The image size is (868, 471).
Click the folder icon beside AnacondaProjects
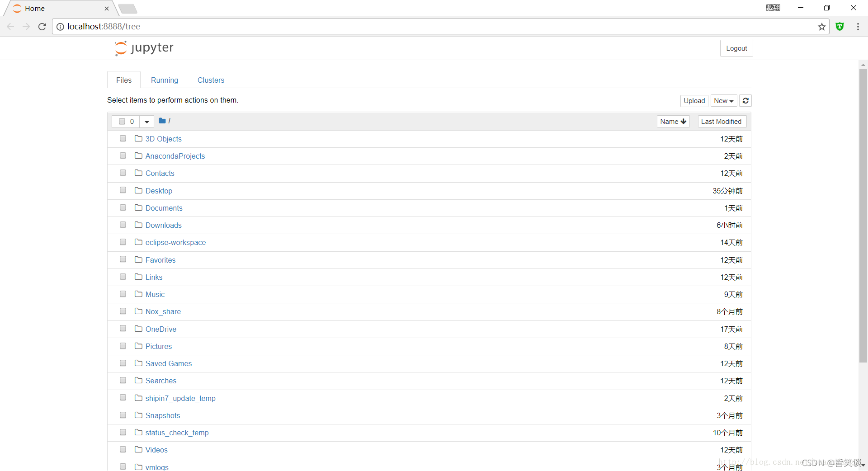pyautogui.click(x=138, y=155)
